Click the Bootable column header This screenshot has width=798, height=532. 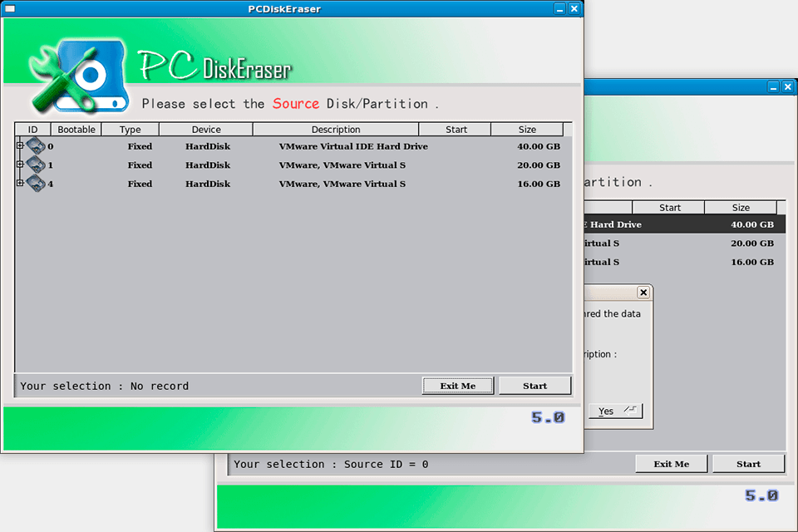click(x=76, y=129)
